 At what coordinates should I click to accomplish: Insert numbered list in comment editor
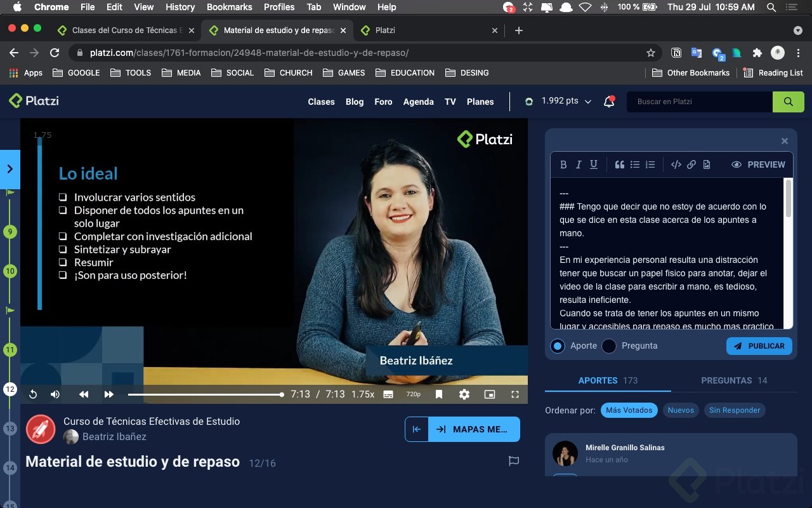tap(650, 164)
